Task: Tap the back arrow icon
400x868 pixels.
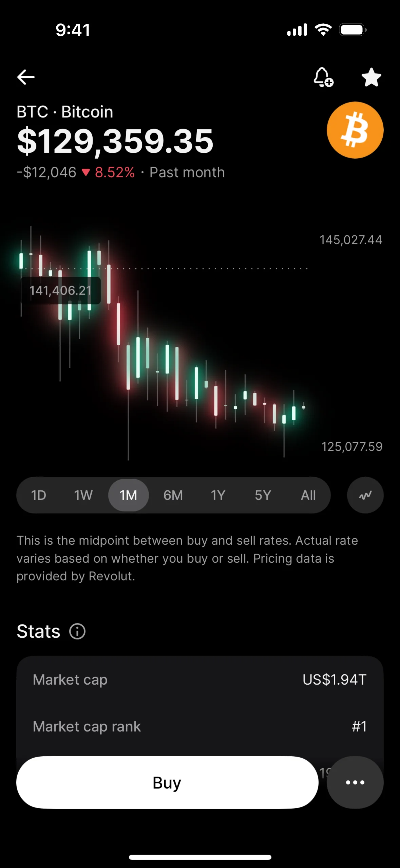Action: point(26,77)
